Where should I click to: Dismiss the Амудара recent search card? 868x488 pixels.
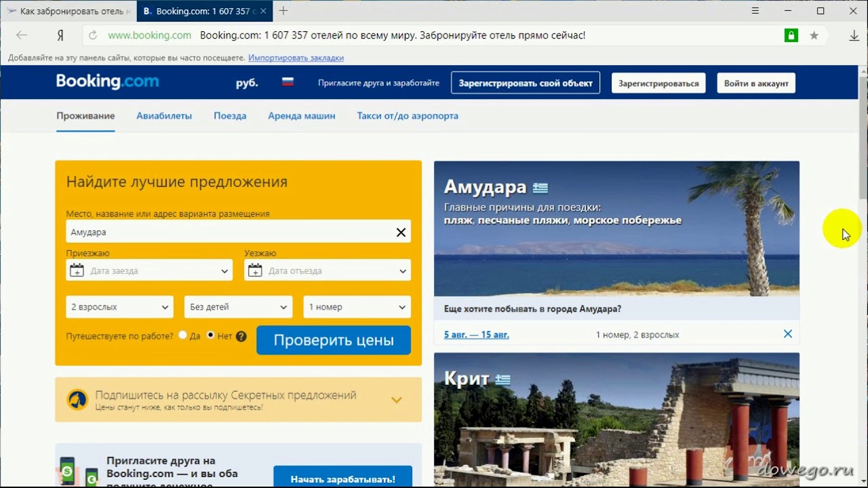tap(787, 333)
